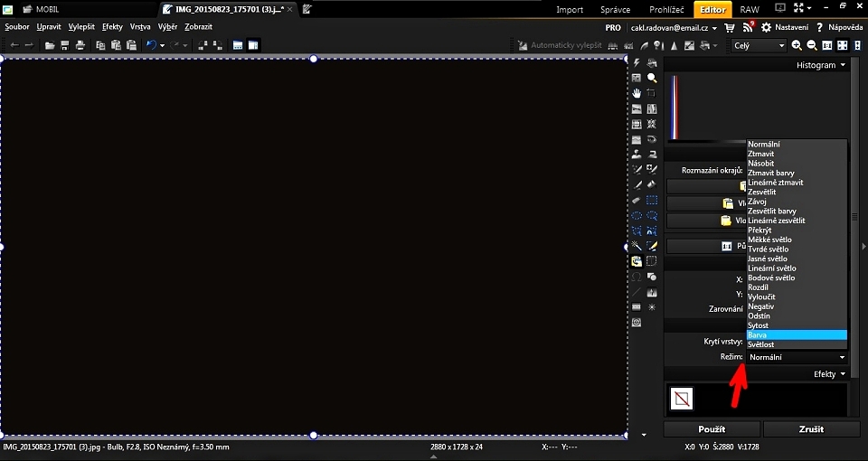Click the Použít button
This screenshot has width=868, height=461.
712,428
